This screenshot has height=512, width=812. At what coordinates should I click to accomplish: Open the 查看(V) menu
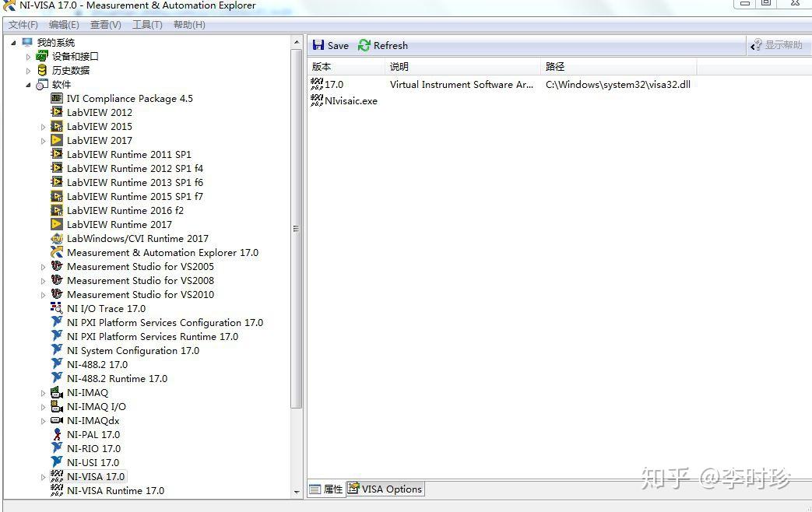click(x=106, y=24)
